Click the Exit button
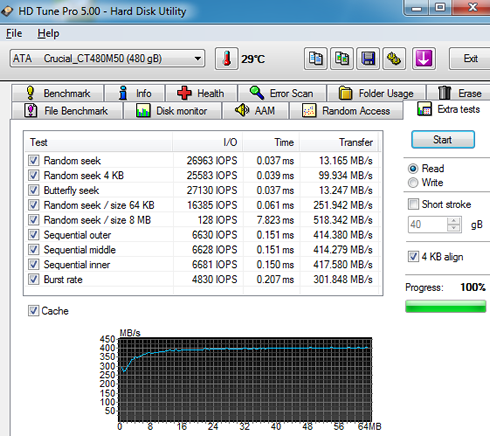 (x=470, y=59)
